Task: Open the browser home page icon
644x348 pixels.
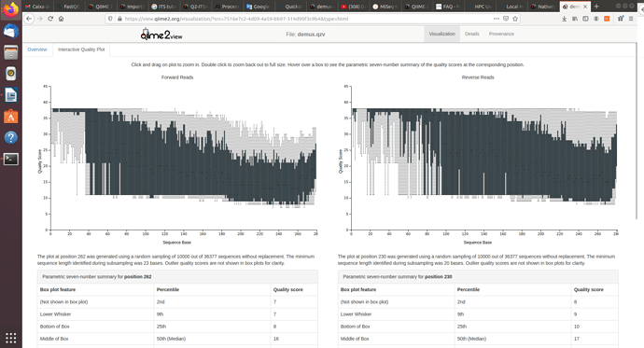Action: 62,19
